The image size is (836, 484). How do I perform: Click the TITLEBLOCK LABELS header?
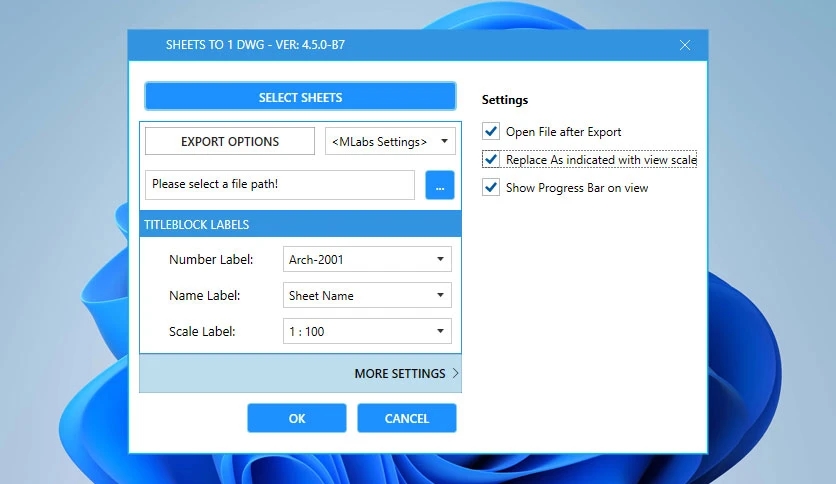(300, 224)
